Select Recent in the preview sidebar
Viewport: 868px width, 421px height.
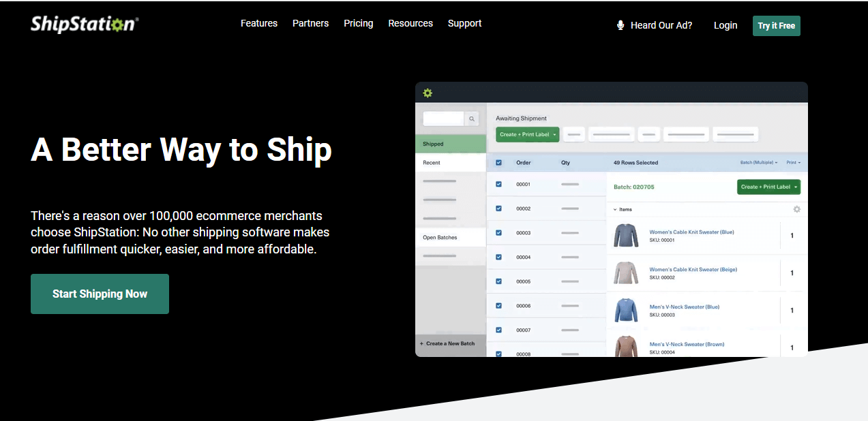(x=451, y=163)
